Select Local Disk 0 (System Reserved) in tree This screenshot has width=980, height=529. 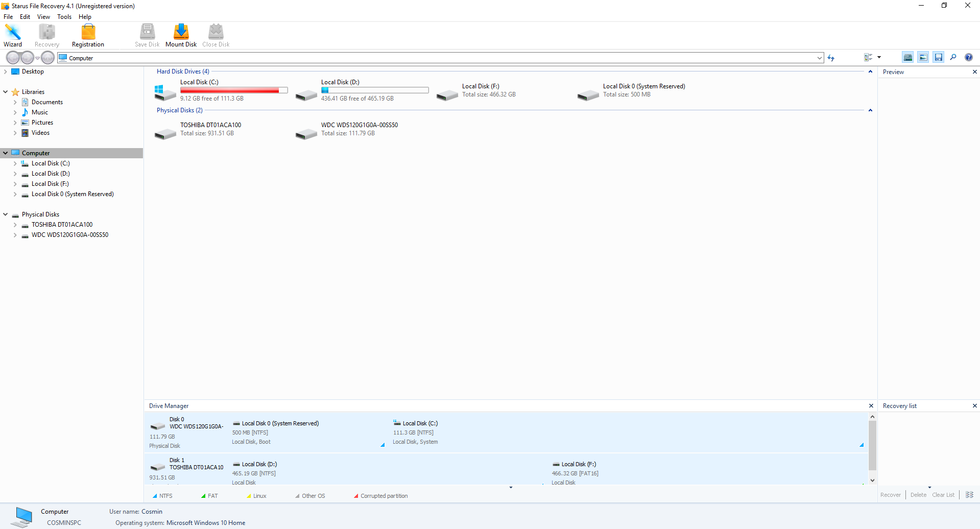click(73, 194)
